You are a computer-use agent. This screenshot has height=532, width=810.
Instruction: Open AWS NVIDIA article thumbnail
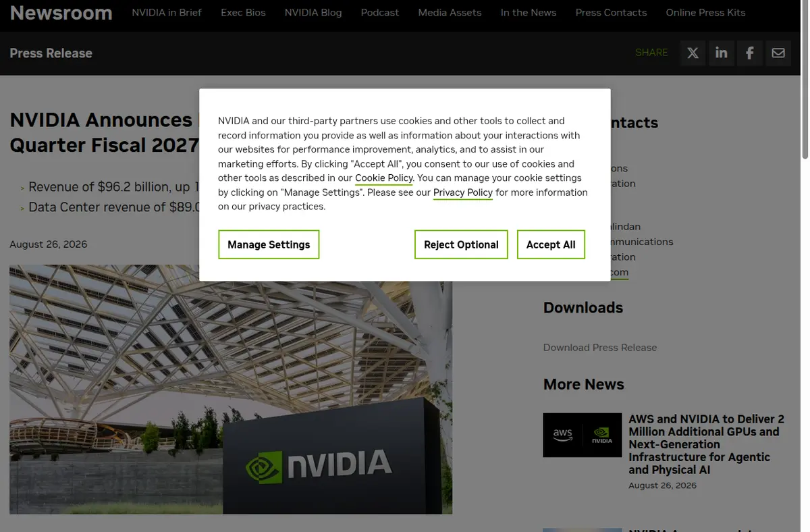pyautogui.click(x=583, y=435)
